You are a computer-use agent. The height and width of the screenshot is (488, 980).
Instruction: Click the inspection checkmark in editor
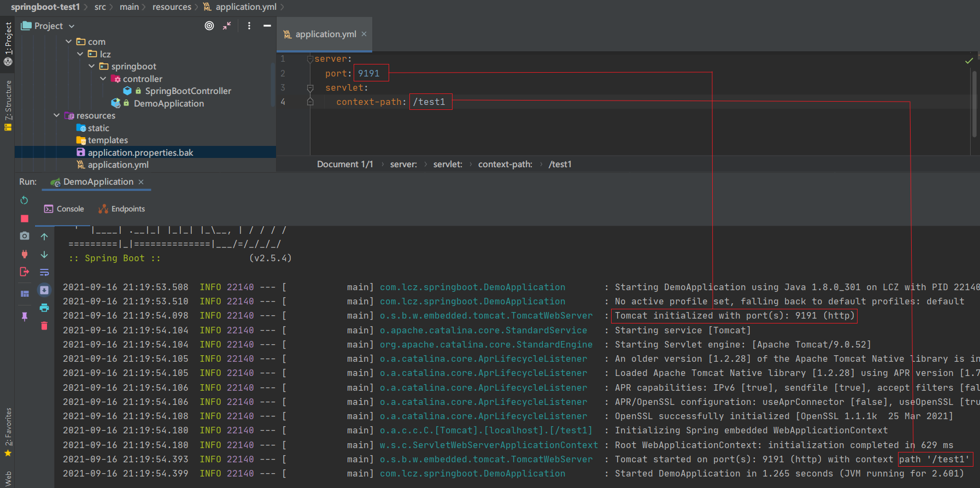pos(969,61)
